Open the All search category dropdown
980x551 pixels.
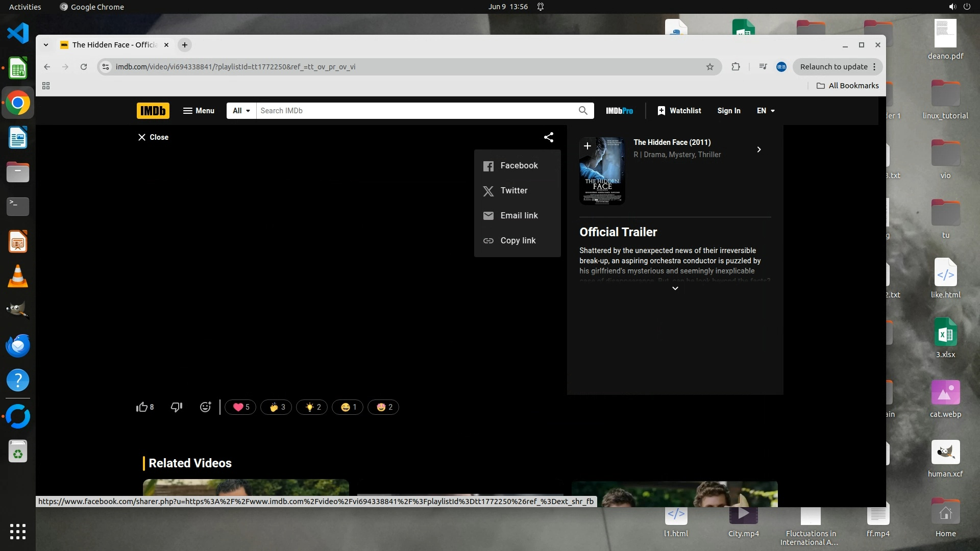click(x=241, y=111)
